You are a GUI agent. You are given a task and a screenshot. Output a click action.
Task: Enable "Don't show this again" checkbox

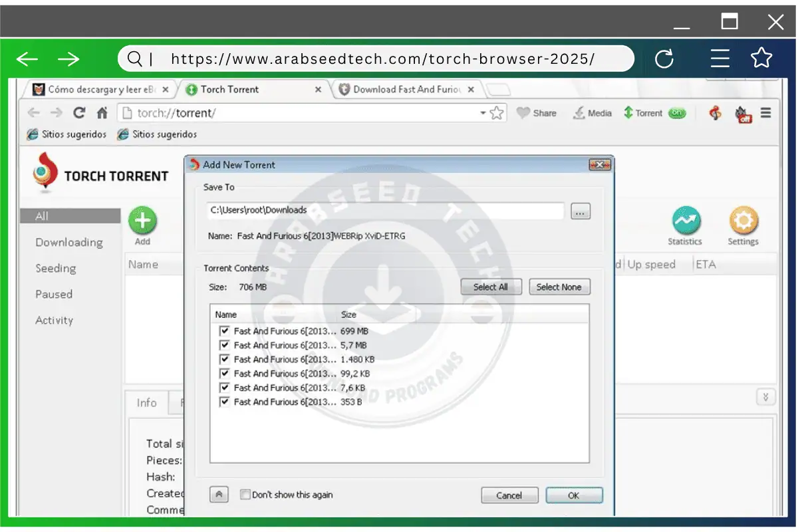245,495
